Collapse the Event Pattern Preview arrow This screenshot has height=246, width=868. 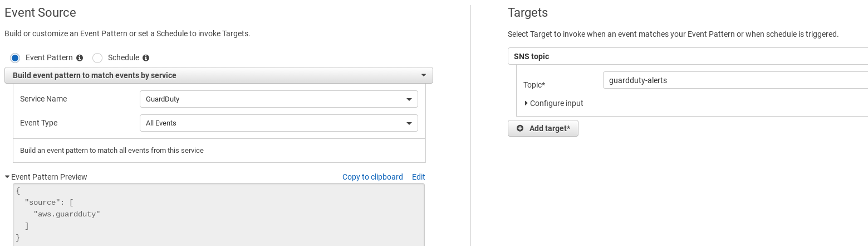coord(7,177)
